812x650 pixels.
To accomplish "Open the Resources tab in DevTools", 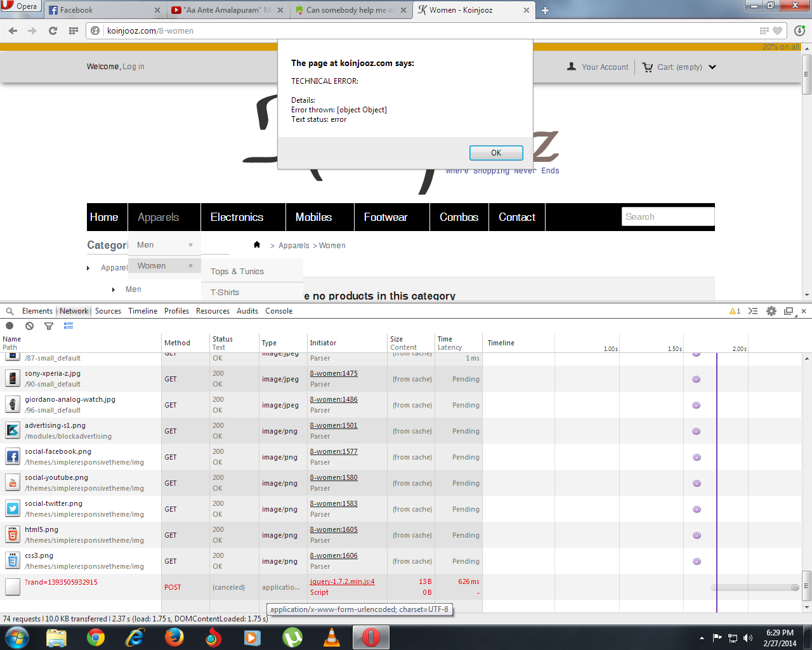I will pyautogui.click(x=213, y=311).
